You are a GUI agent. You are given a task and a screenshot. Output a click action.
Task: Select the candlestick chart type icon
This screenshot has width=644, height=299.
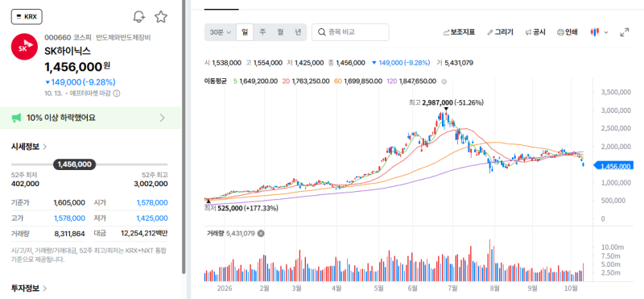pos(595,32)
